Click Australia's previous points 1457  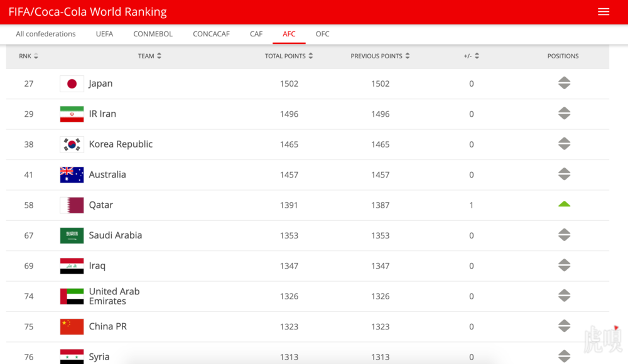pos(380,175)
